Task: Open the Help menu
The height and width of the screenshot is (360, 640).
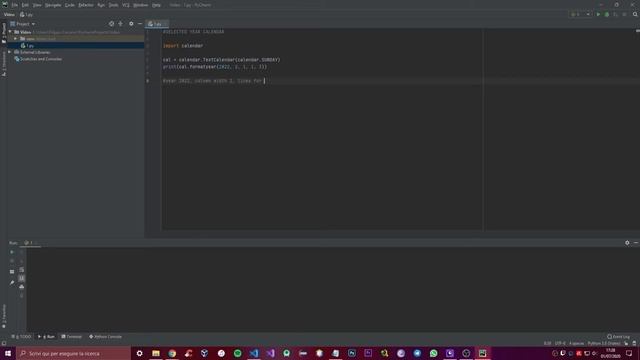Action: point(156,5)
